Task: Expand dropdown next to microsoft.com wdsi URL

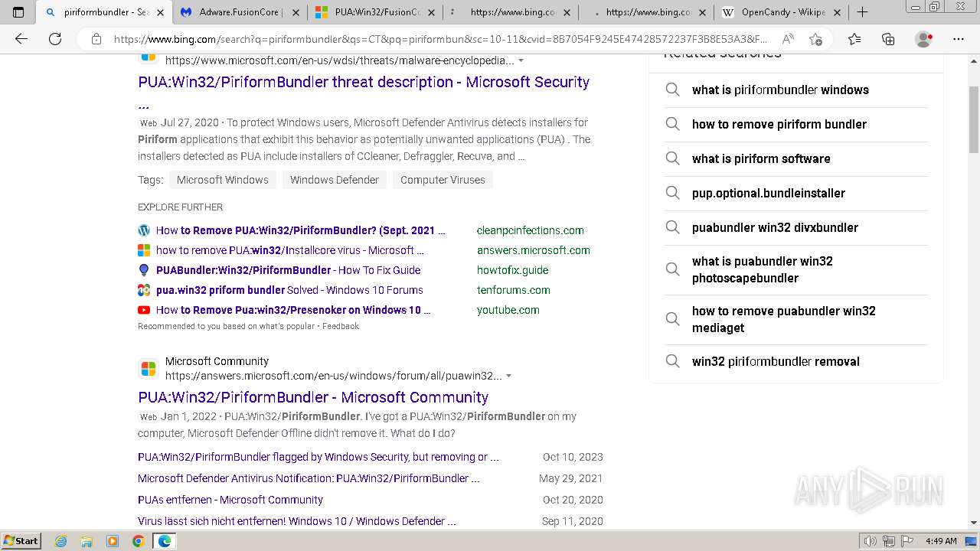Action: (521, 60)
